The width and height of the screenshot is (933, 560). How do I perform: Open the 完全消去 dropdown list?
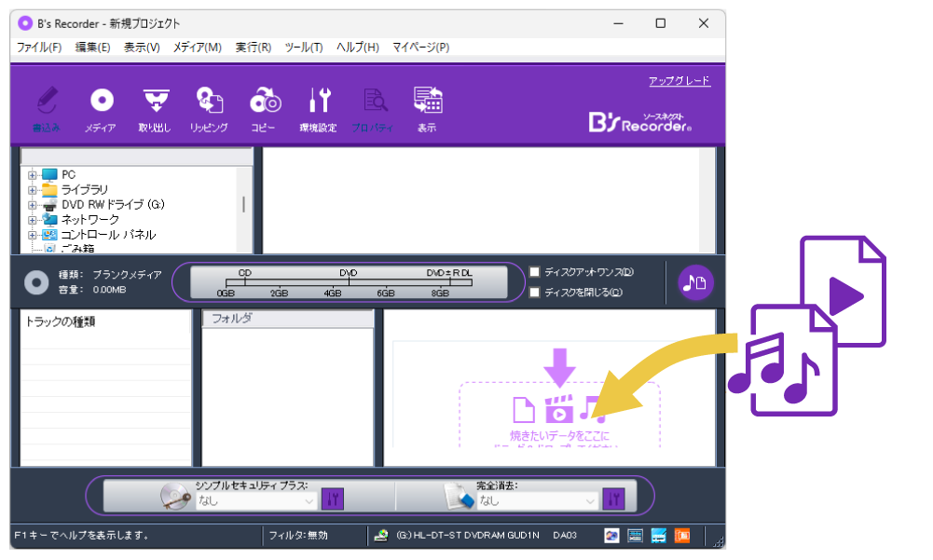click(x=537, y=501)
